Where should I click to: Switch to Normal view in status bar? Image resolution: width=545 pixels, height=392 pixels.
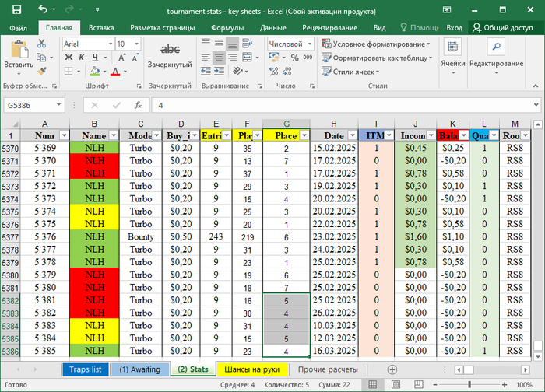[373, 384]
